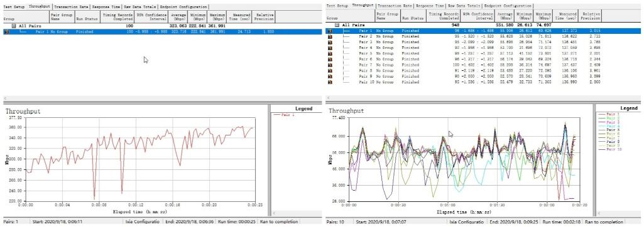Image resolution: width=644 pixels, height=227 pixels.
Task: Click Measured Time (sec) header in the right window
Action: click(565, 16)
